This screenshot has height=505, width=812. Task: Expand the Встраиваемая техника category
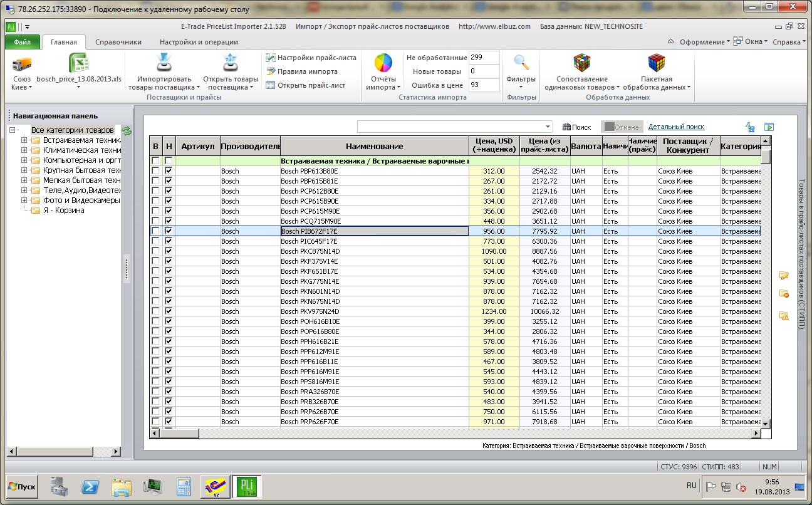coord(24,140)
